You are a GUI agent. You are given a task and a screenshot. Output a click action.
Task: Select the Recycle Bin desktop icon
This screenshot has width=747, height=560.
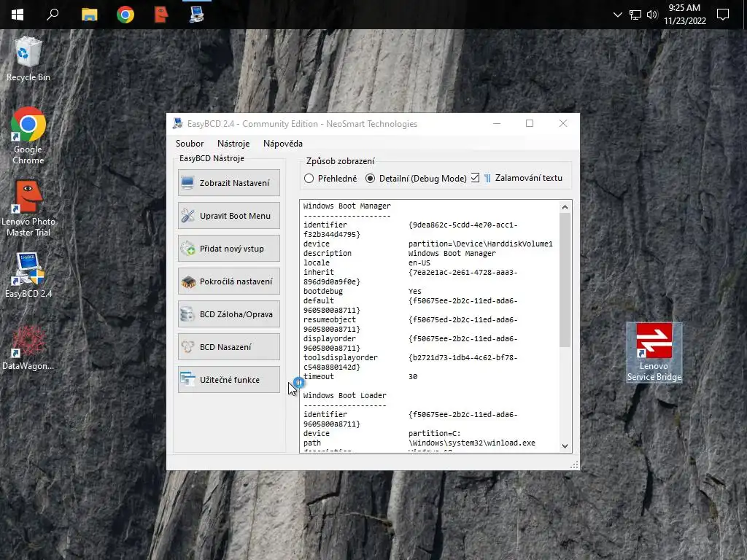pyautogui.click(x=28, y=59)
